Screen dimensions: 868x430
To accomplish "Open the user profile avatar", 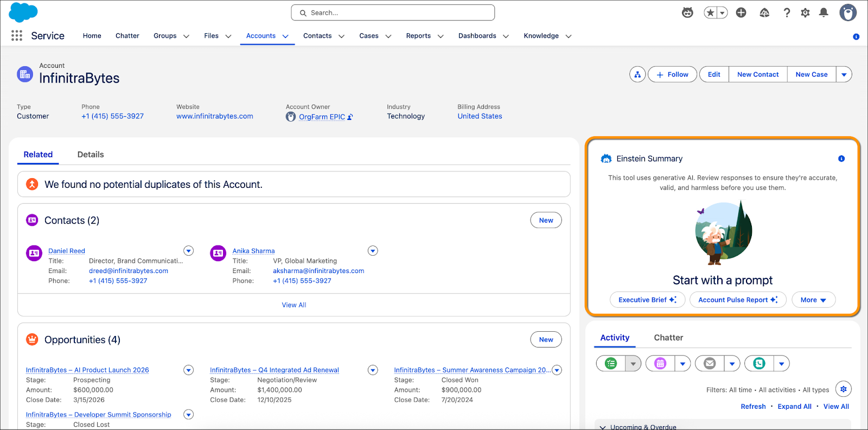I will tap(848, 12).
